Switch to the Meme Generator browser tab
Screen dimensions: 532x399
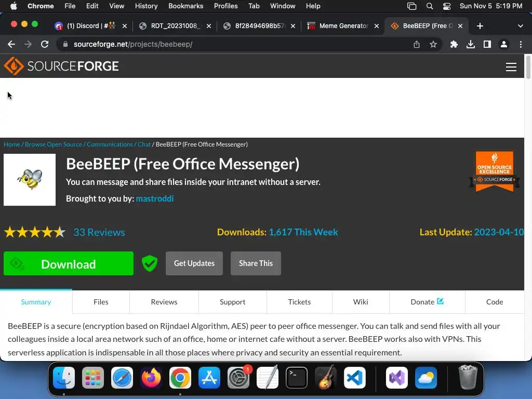tap(343, 26)
